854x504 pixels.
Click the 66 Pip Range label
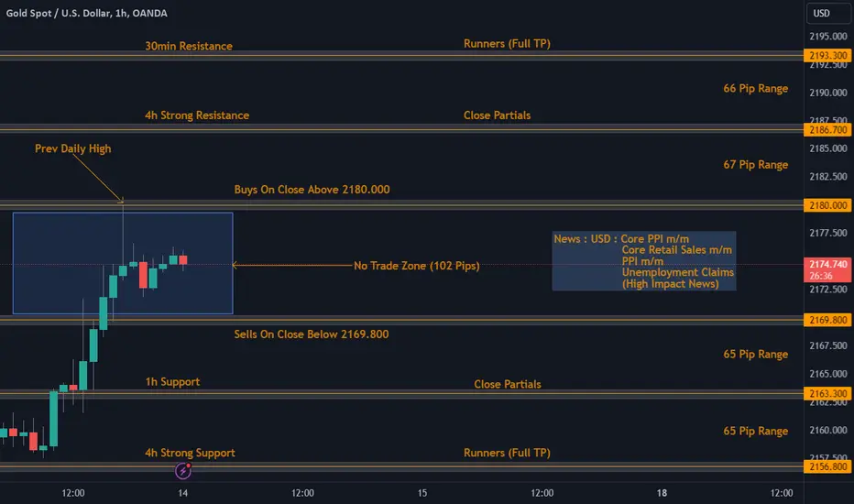[755, 88]
